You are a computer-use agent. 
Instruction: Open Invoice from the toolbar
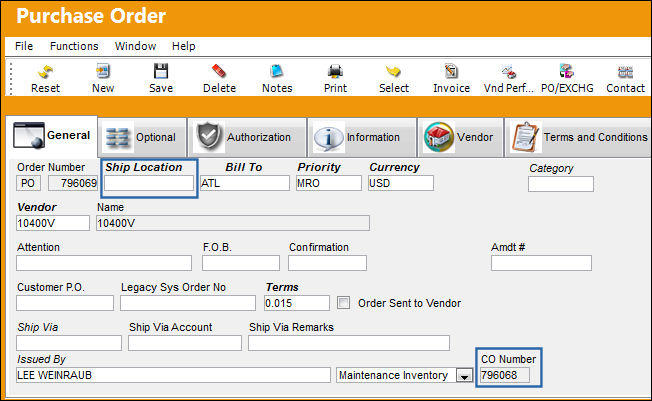point(451,79)
